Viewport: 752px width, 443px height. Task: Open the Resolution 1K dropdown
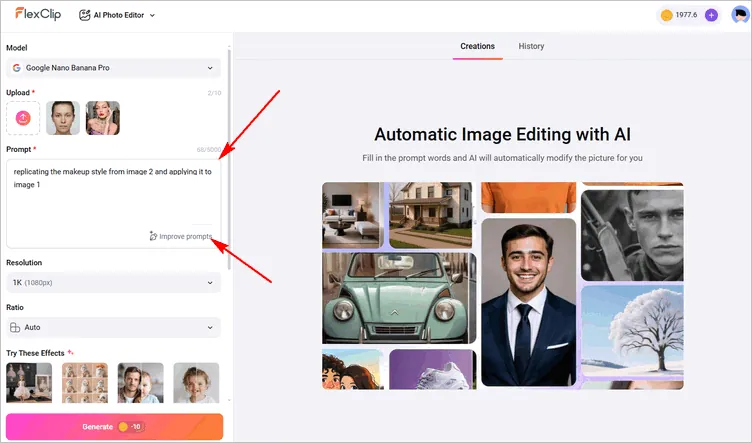113,282
